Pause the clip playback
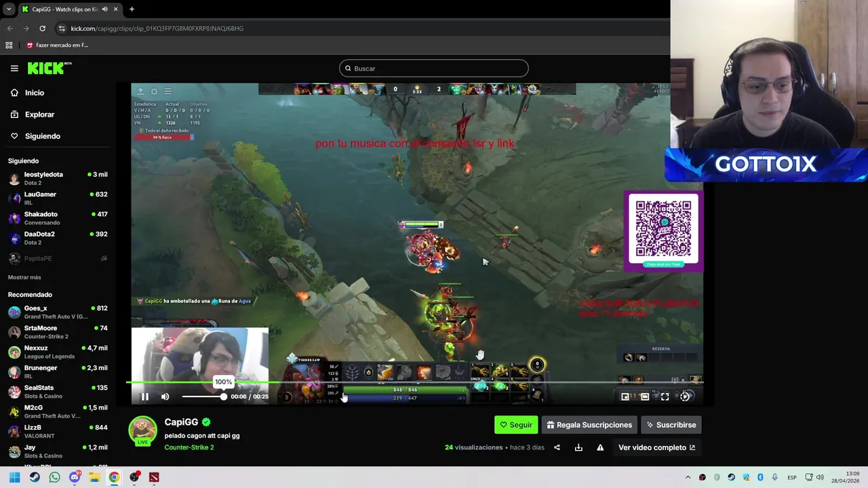This screenshot has height=488, width=868. [x=144, y=396]
